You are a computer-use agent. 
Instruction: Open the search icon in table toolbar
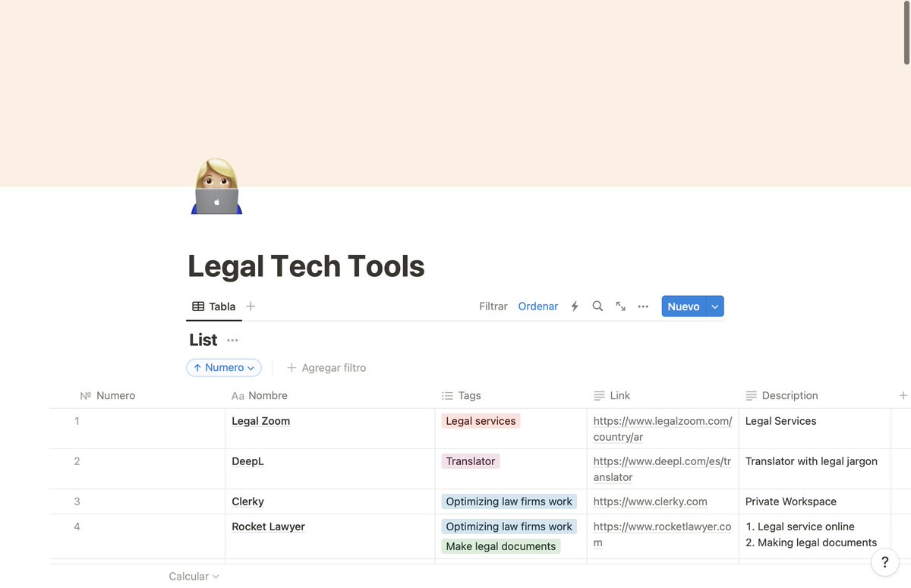[597, 307]
